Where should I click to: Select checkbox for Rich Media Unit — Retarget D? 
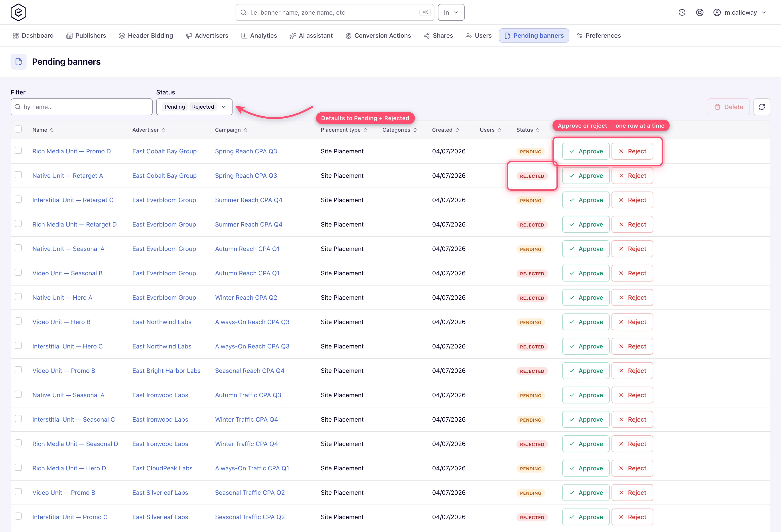[18, 223]
